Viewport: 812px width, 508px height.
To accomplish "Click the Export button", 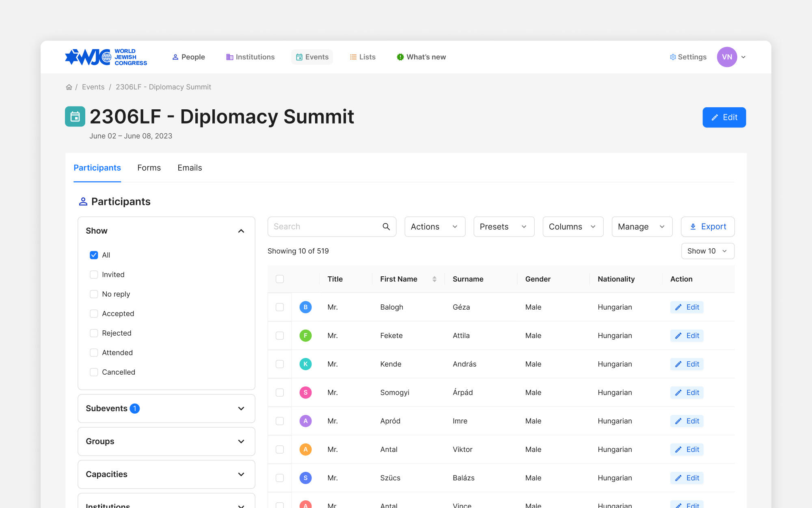I will 707,227.
